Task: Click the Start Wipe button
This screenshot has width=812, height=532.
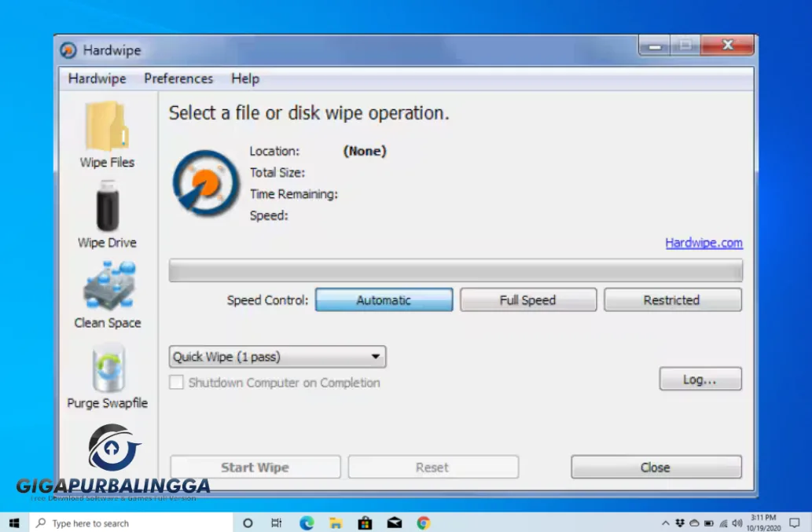Action: coord(255,468)
